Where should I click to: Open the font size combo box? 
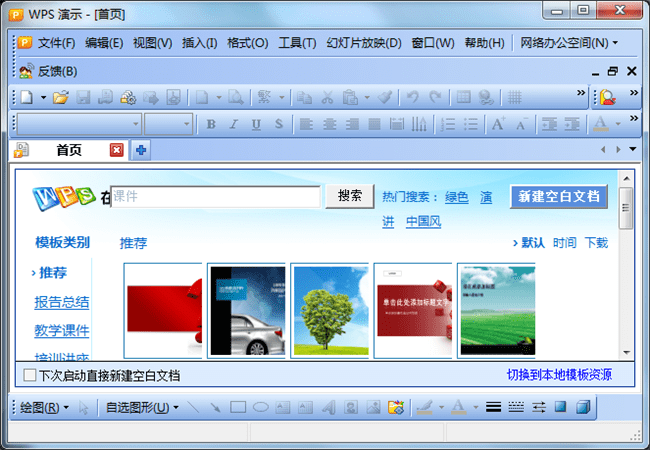point(168,124)
